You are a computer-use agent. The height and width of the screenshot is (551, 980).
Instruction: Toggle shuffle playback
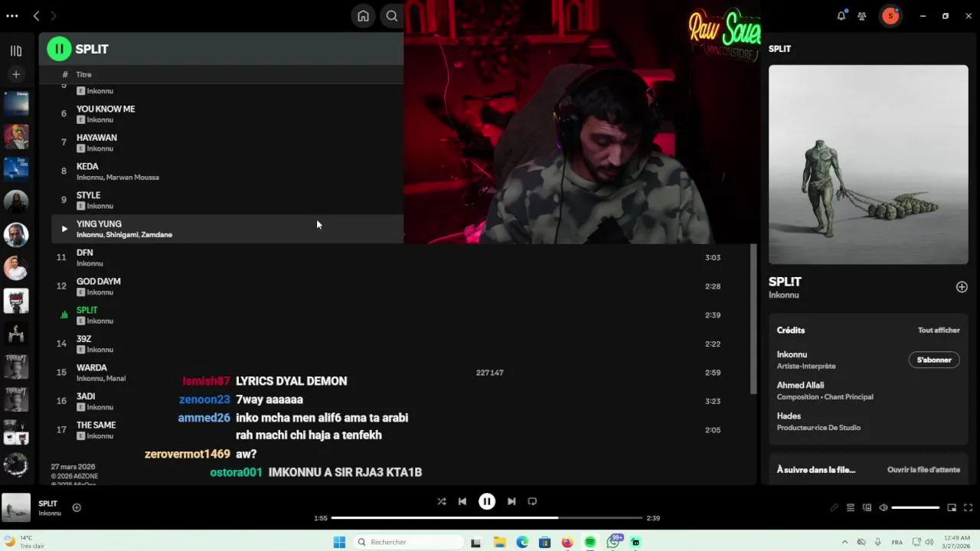click(x=442, y=501)
